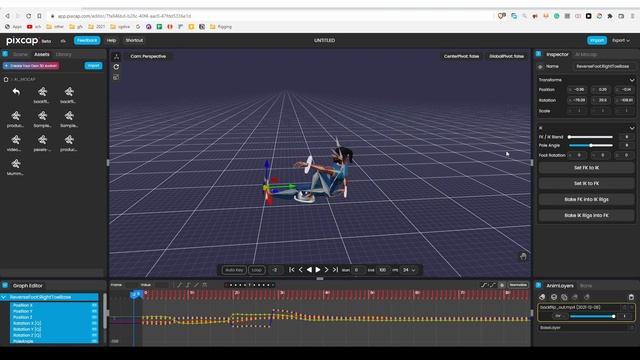
Task: Toggle Position X channel indicator in Graph Editor
Action: click(x=94, y=305)
